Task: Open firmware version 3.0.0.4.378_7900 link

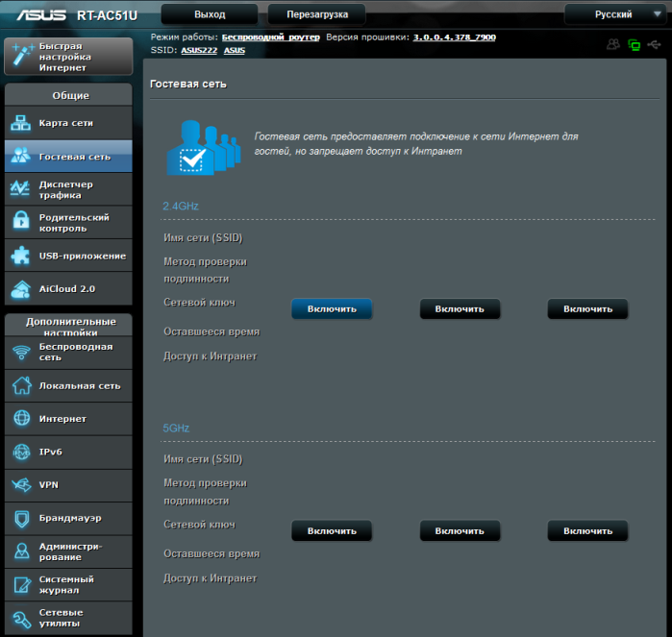Action: (455, 37)
